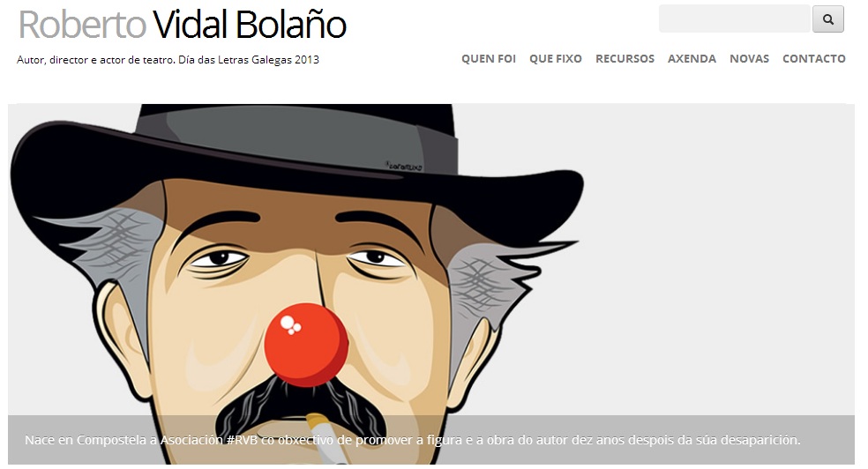Click the site tagline about Letras Galegas 2013
The height and width of the screenshot is (469, 868).
pos(168,60)
